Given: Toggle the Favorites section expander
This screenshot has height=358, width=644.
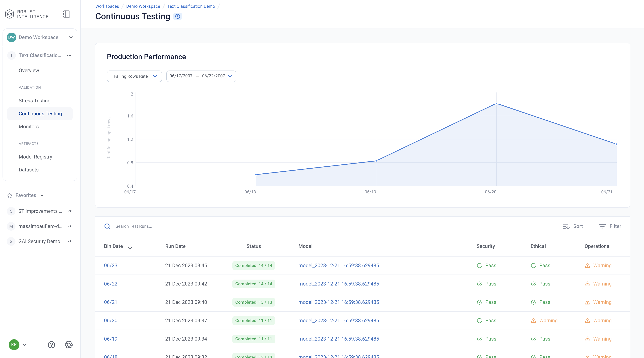Looking at the screenshot, I should click(41, 195).
